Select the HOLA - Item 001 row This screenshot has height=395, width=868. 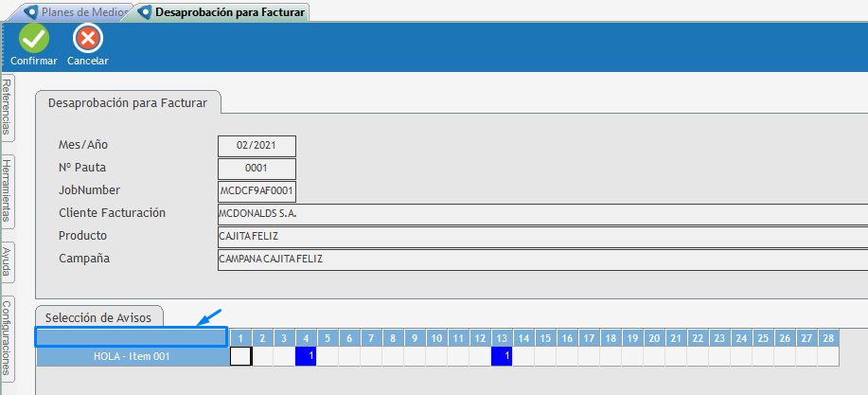point(132,356)
